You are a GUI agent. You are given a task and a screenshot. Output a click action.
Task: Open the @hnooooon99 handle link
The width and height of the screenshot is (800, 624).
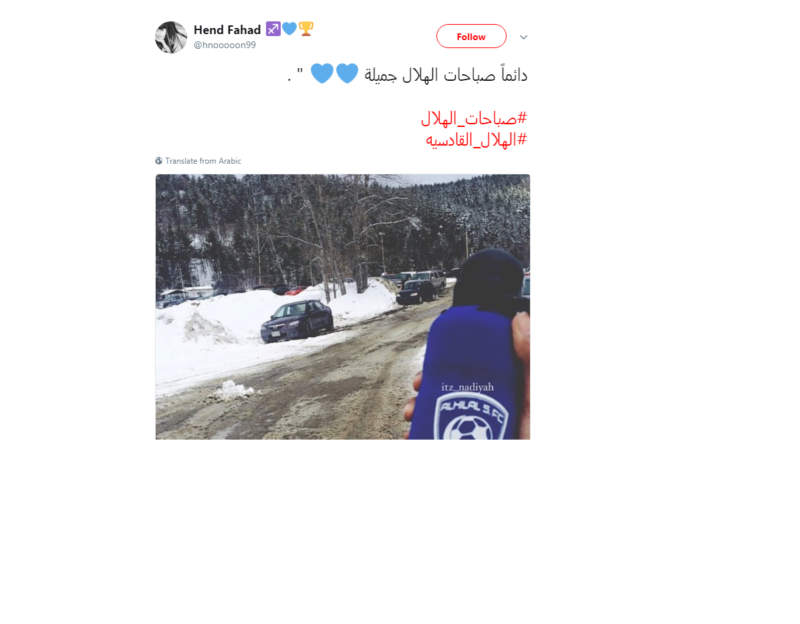point(224,45)
